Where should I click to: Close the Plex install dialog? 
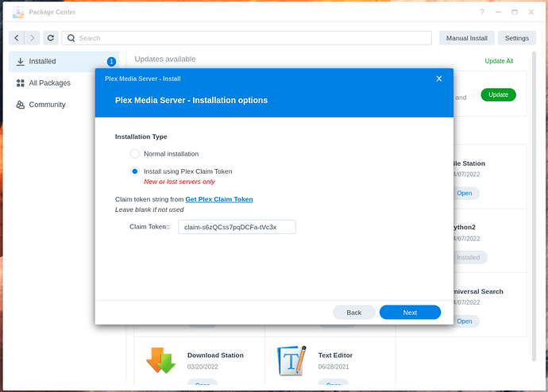[439, 79]
